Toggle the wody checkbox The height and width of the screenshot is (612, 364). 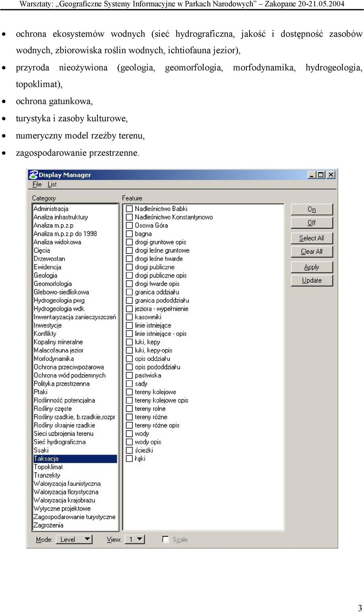click(x=129, y=434)
